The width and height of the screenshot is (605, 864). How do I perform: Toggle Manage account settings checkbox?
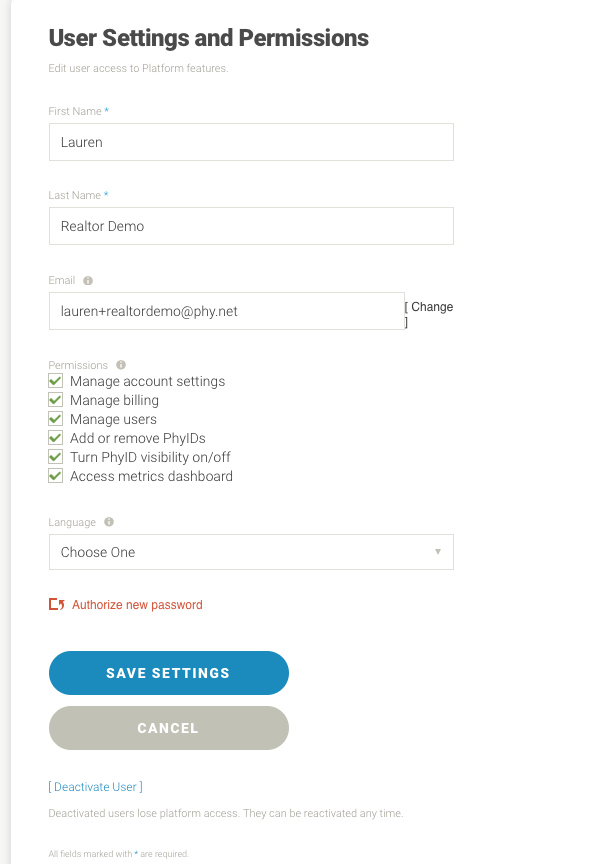[56, 381]
